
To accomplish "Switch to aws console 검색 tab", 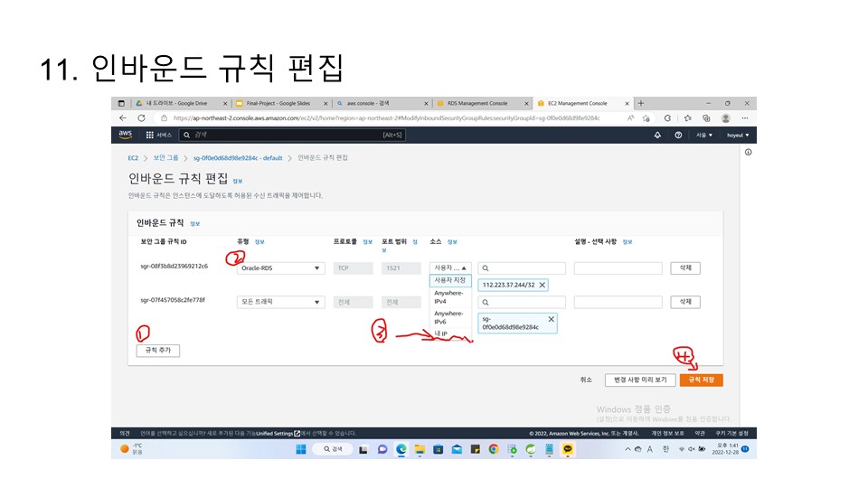I will pyautogui.click(x=382, y=103).
